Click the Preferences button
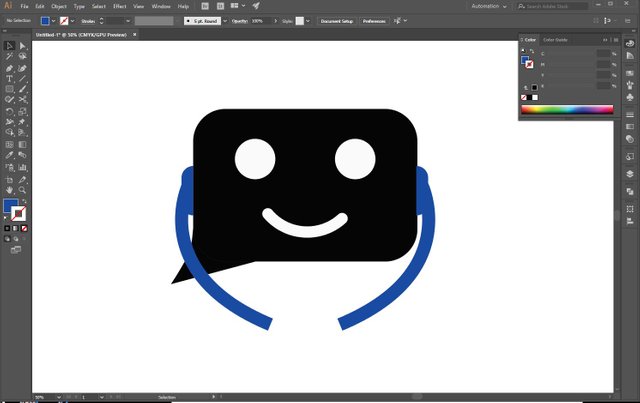Viewport: 640px width, 403px height. pos(374,20)
